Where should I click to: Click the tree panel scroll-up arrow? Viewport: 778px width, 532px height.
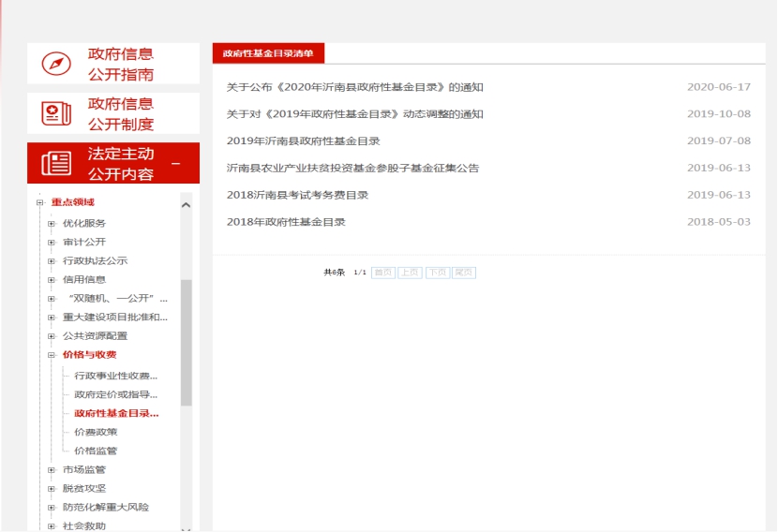(187, 205)
